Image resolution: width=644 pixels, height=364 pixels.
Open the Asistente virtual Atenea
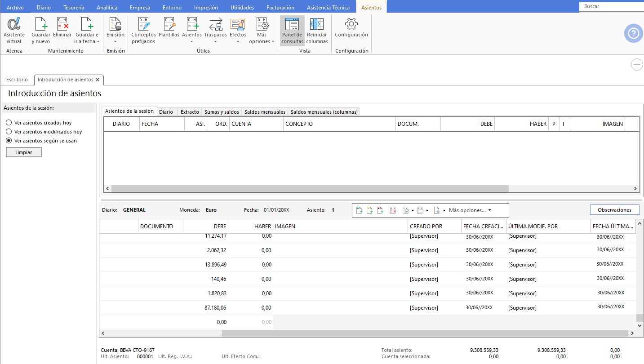click(14, 31)
